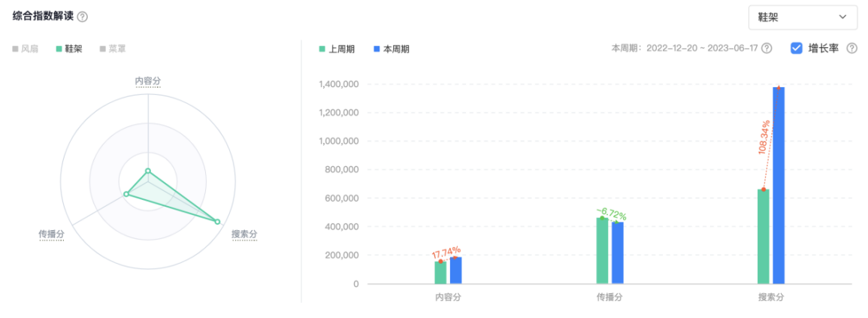Click the dropdown chevron arrow
Viewport: 868px width, 318px height.
tap(842, 17)
